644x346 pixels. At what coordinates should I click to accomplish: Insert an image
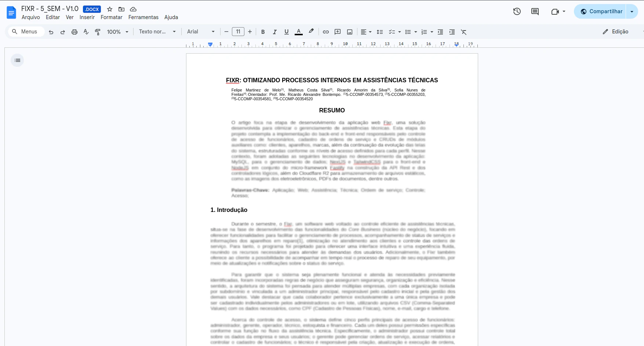[x=350, y=32]
